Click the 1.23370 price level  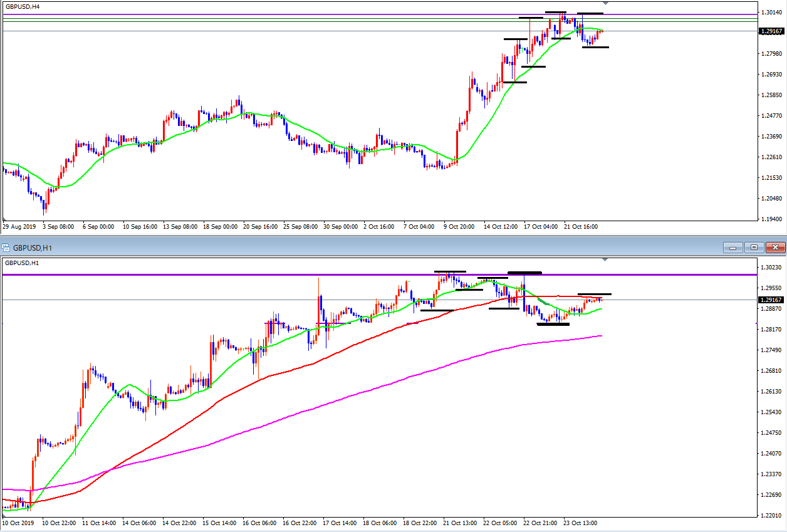pos(771,474)
